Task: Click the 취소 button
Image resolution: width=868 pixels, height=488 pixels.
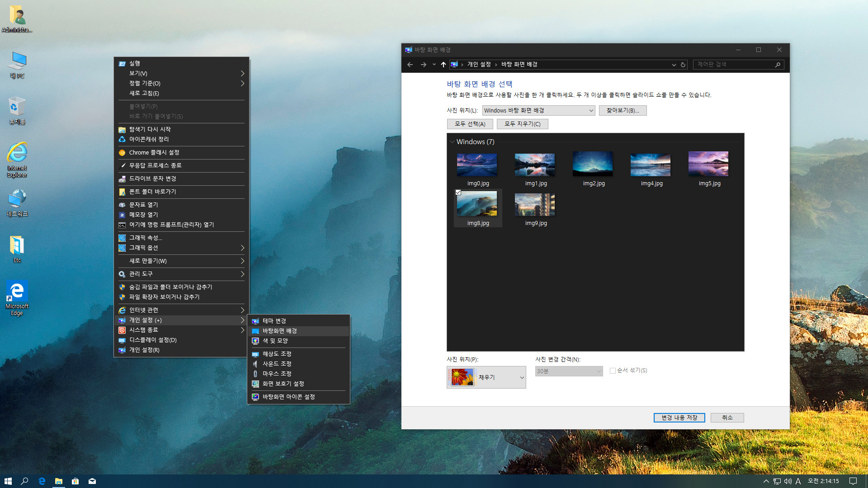Action: pos(727,418)
